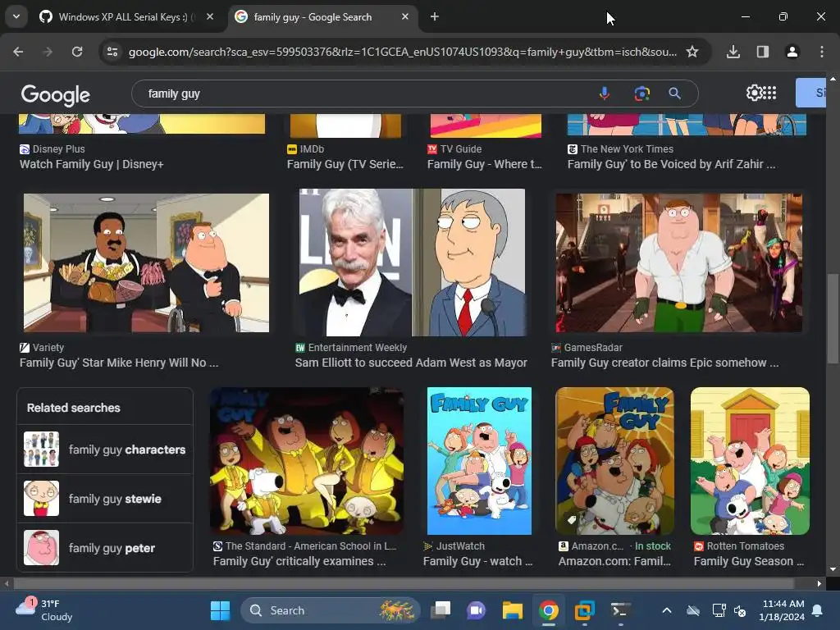Click the taskbar Search box
The height and width of the screenshot is (630, 840).
(x=330, y=610)
